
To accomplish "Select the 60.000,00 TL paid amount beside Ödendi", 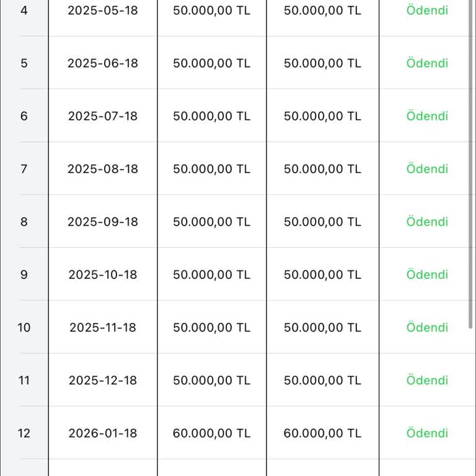I will coord(322,433).
